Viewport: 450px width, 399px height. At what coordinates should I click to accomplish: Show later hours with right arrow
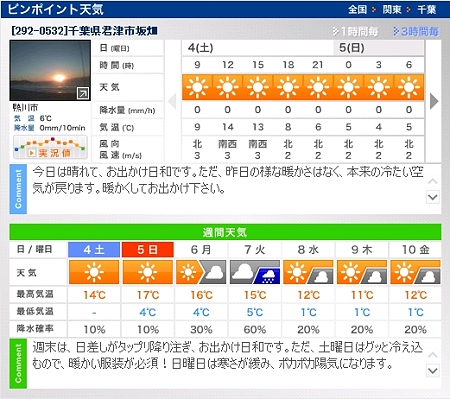coord(434,101)
